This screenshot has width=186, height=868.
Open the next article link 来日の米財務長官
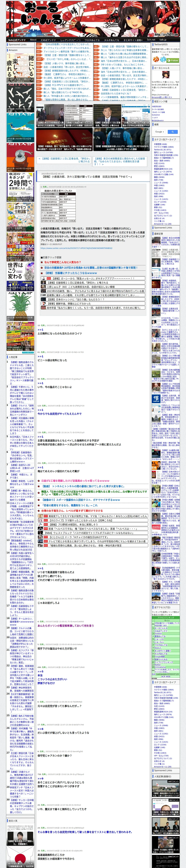pos(120,161)
